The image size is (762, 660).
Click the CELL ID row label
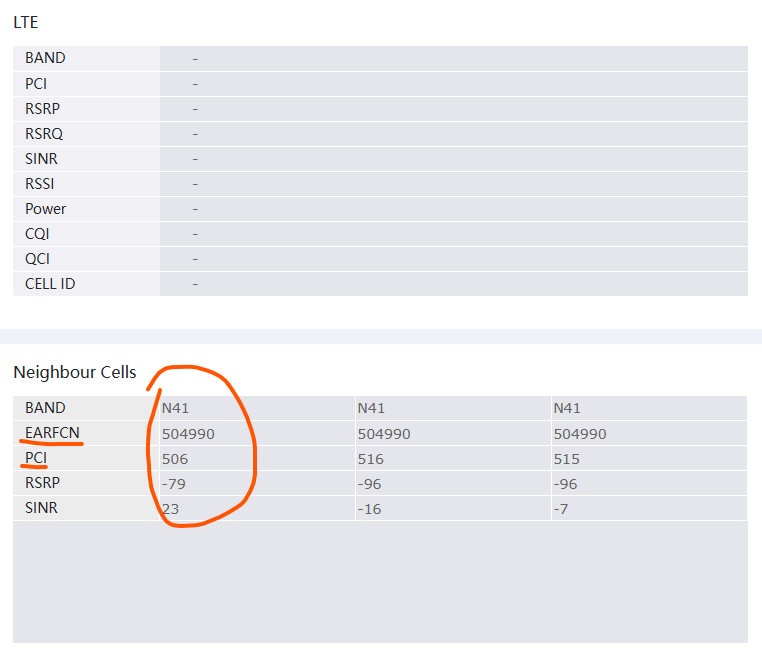(x=50, y=284)
